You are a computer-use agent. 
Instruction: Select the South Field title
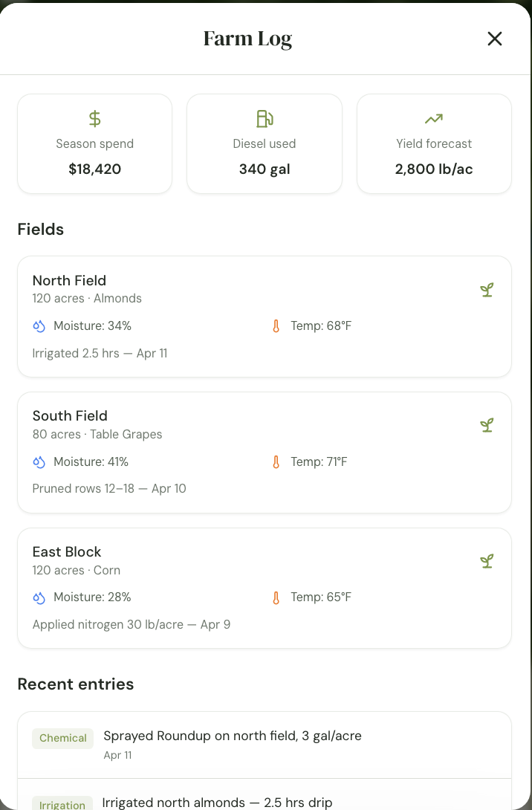(70, 415)
